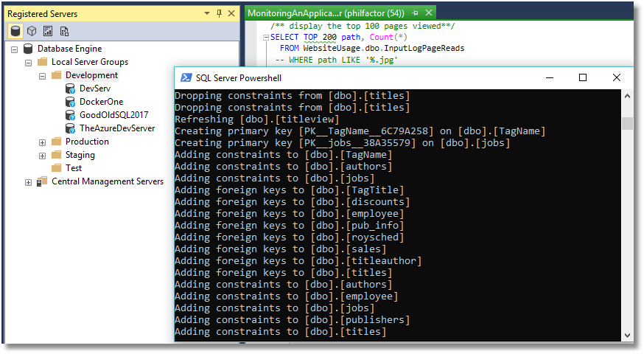The width and height of the screenshot is (644, 354).
Task: Click Central Management Servers icon
Action: point(41,181)
